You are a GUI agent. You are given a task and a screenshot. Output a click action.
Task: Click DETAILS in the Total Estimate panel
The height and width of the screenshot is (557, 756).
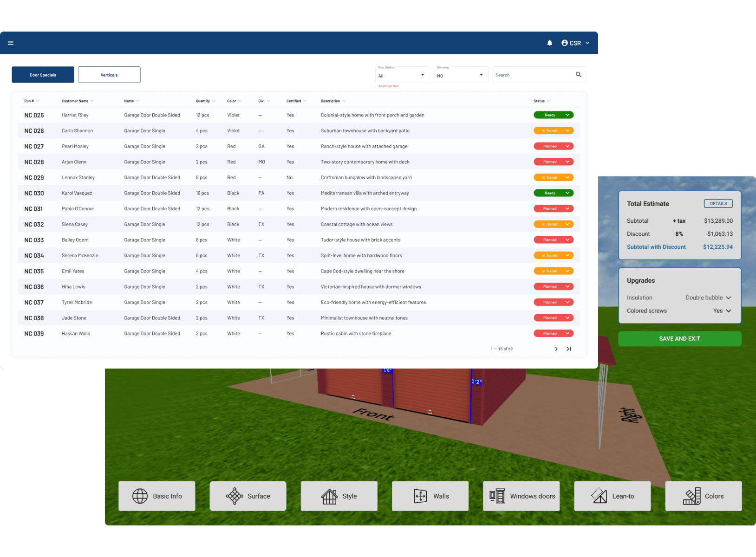718,203
